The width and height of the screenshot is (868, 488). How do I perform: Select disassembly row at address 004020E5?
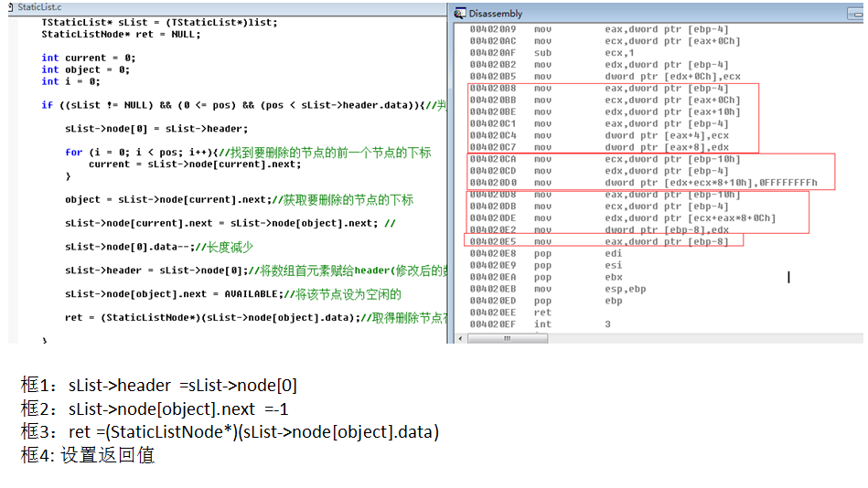pyautogui.click(x=599, y=242)
